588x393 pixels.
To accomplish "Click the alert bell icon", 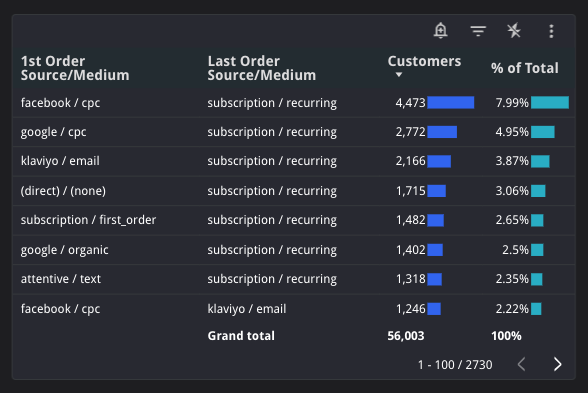I will 441,31.
